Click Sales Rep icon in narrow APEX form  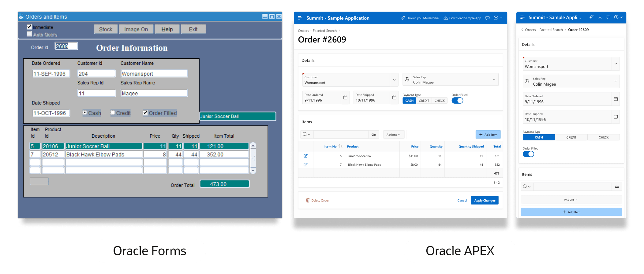tap(527, 81)
